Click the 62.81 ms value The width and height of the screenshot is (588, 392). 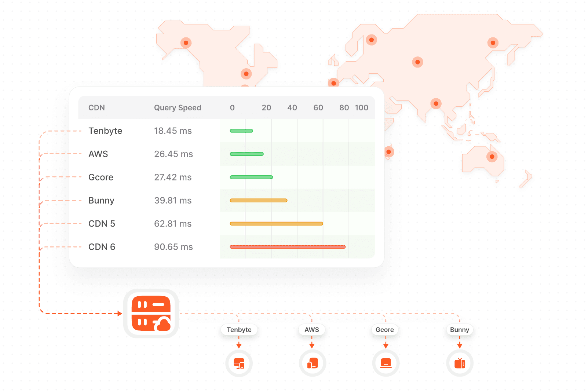click(x=173, y=224)
